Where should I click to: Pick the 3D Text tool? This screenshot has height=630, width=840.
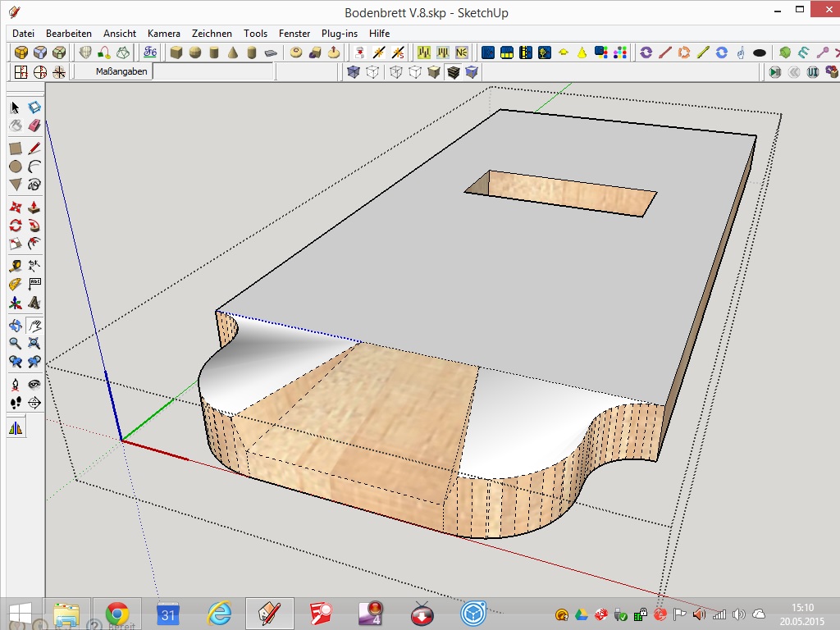[x=34, y=304]
